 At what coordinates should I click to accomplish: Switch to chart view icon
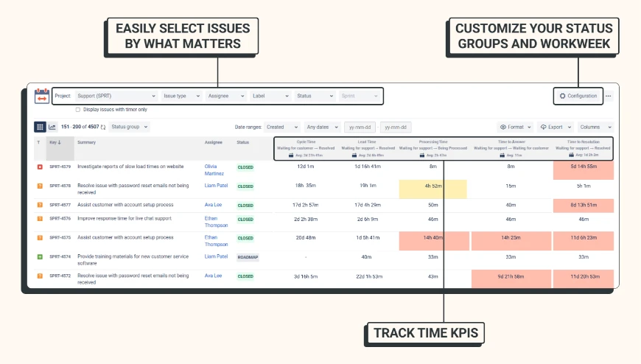[52, 127]
